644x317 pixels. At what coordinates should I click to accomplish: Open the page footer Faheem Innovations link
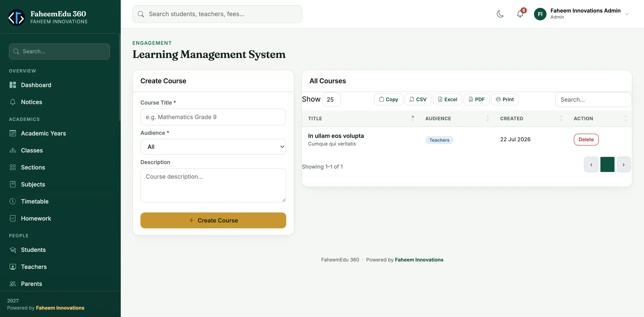(x=419, y=260)
